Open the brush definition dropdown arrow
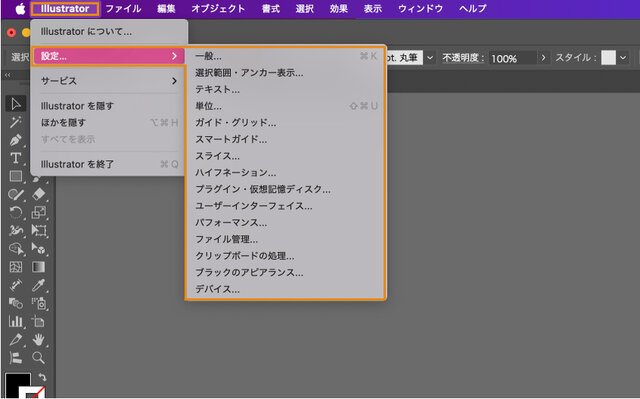Image resolution: width=640 pixels, height=399 pixels. pos(430,58)
